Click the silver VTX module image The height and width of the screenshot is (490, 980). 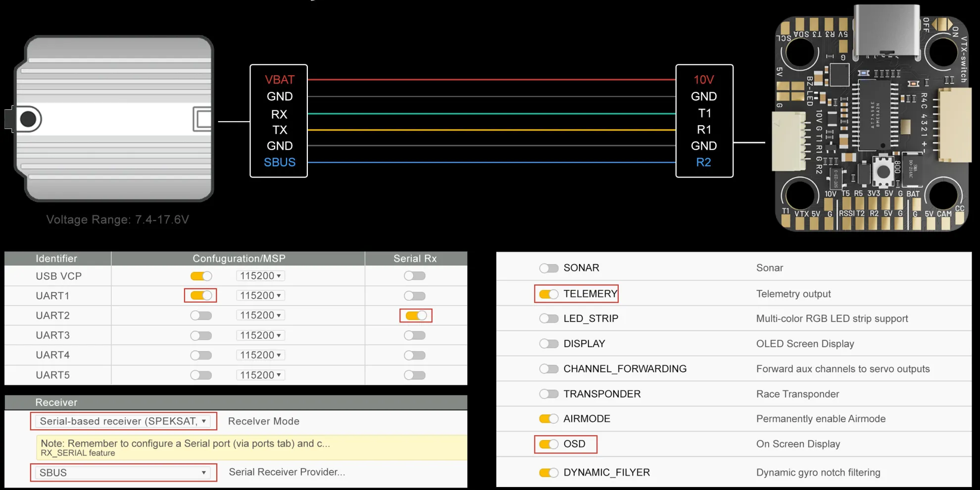[114, 119]
